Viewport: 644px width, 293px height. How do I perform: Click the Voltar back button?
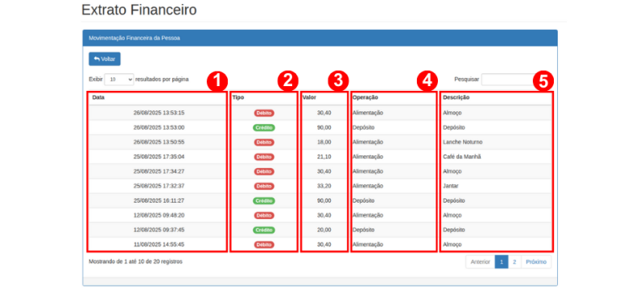pos(105,59)
